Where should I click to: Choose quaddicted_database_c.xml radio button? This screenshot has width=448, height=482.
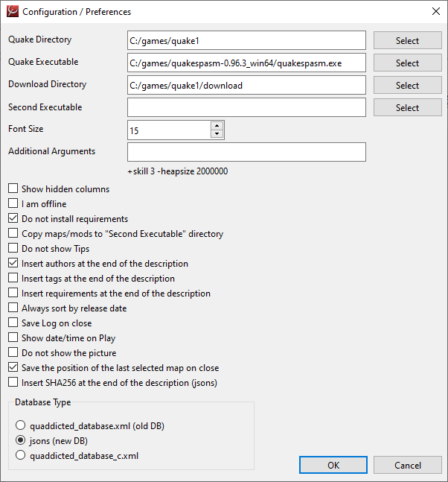click(x=21, y=455)
